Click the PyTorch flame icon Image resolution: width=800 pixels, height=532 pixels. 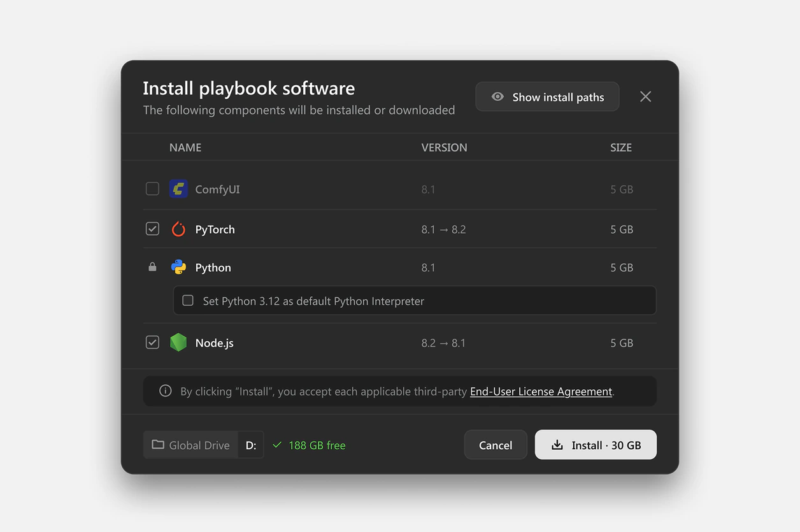(x=178, y=229)
